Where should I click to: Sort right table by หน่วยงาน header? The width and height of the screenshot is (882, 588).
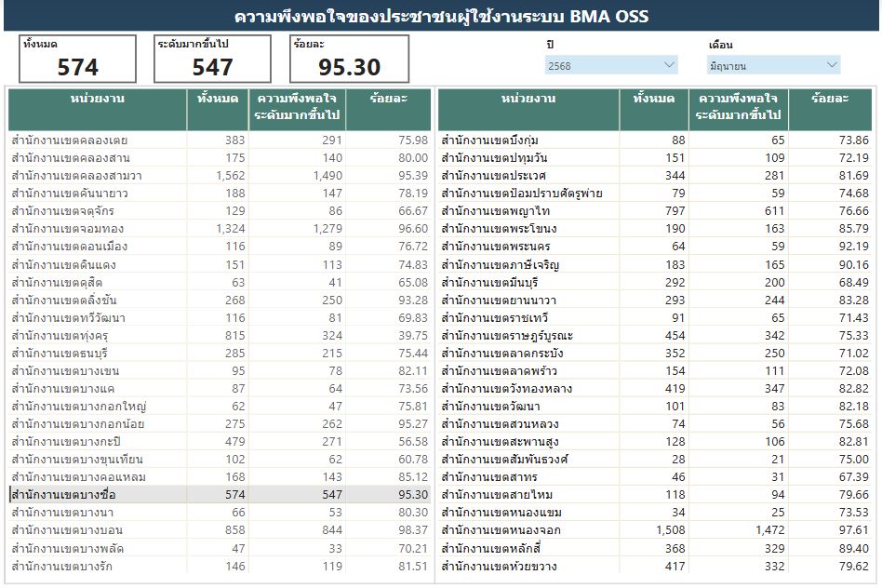coord(528,110)
